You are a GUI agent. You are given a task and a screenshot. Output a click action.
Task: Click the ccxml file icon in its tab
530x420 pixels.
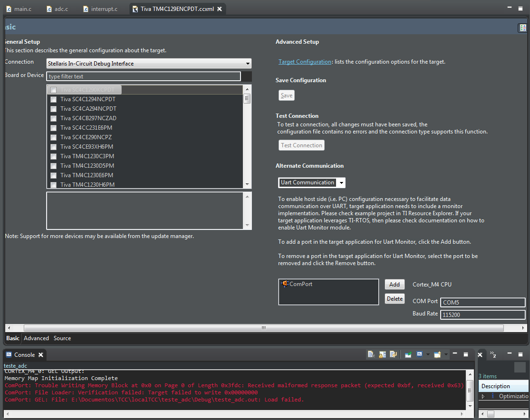(x=135, y=9)
